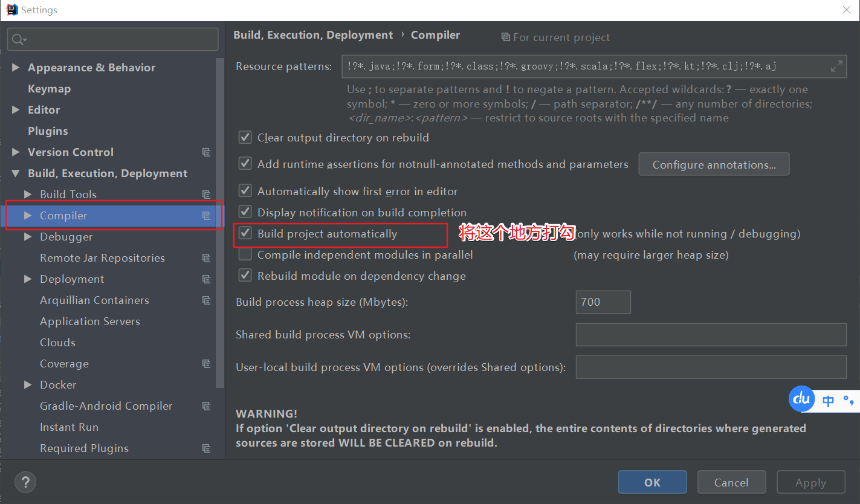Click the Resource patterns text field
Image resolution: width=860 pixels, height=504 pixels.
click(x=594, y=66)
